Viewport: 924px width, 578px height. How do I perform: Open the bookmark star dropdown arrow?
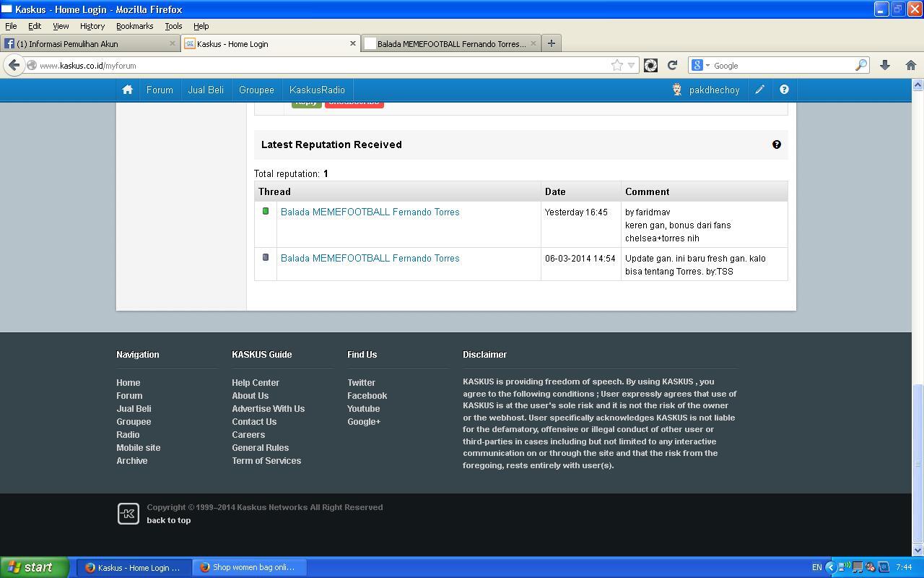click(631, 65)
